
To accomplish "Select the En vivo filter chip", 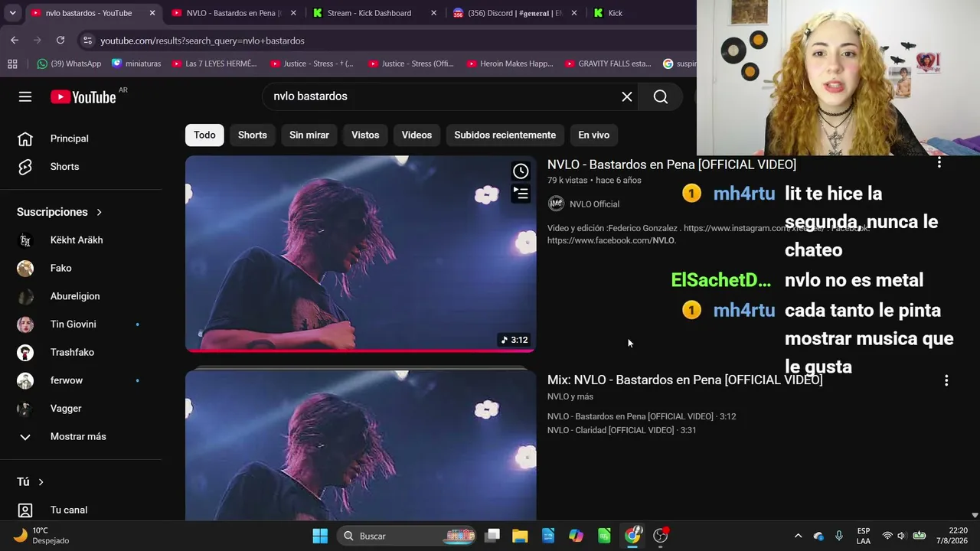I will [x=594, y=135].
